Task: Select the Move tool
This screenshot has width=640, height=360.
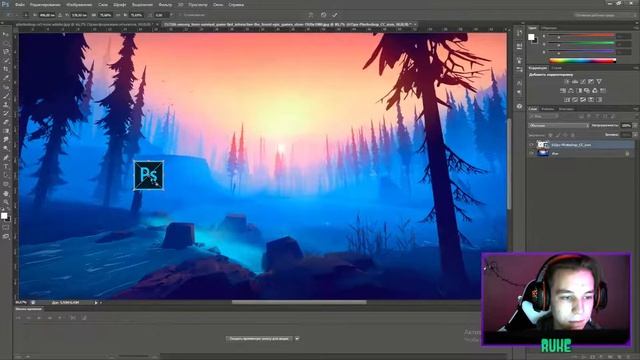Action: point(5,34)
